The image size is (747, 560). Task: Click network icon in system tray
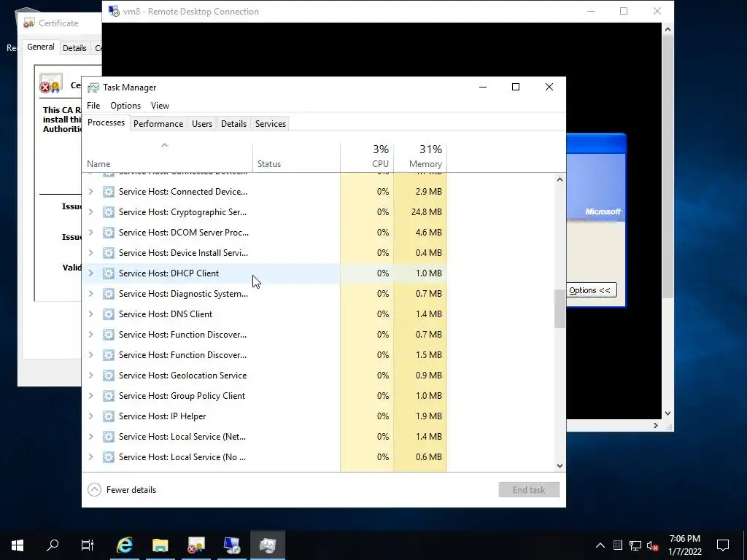point(635,545)
